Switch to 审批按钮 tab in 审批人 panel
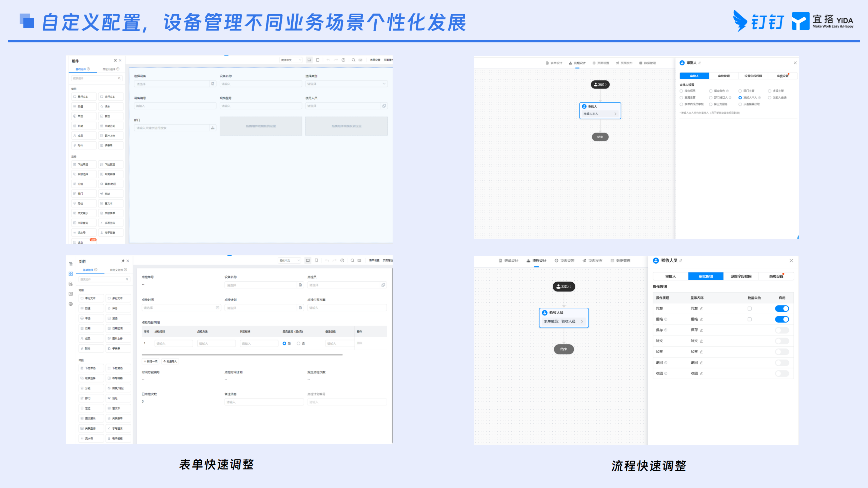 [x=724, y=76]
